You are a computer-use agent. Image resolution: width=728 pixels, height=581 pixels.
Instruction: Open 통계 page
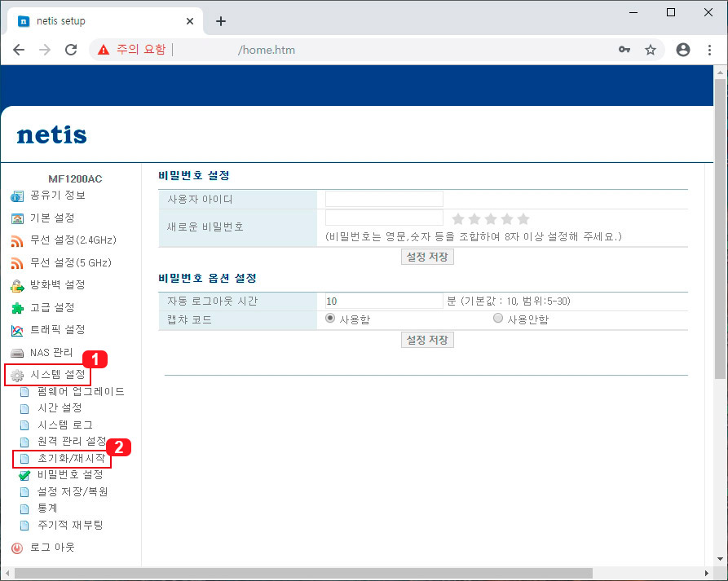[x=47, y=508]
